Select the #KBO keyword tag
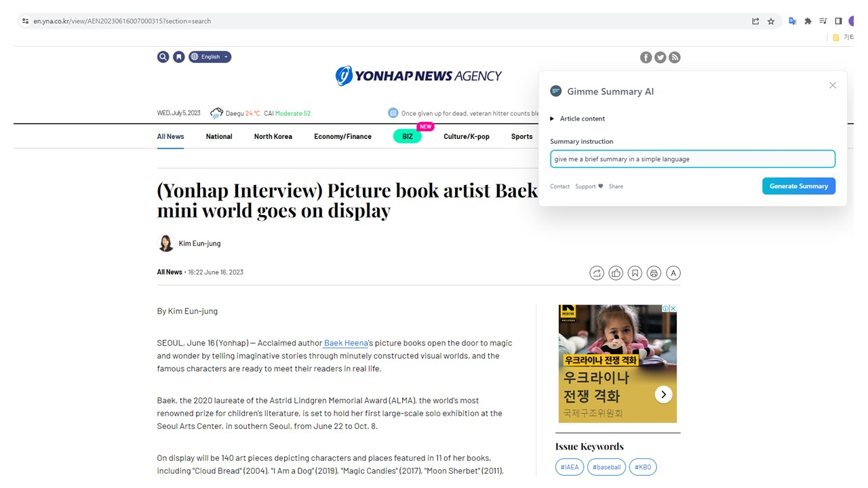The width and height of the screenshot is (868, 488). [643, 467]
